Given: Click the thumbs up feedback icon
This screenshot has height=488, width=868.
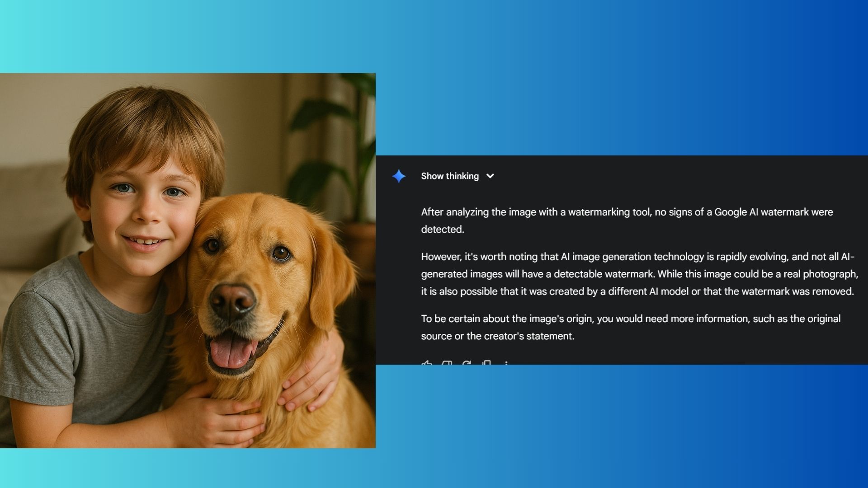Looking at the screenshot, I should (427, 363).
